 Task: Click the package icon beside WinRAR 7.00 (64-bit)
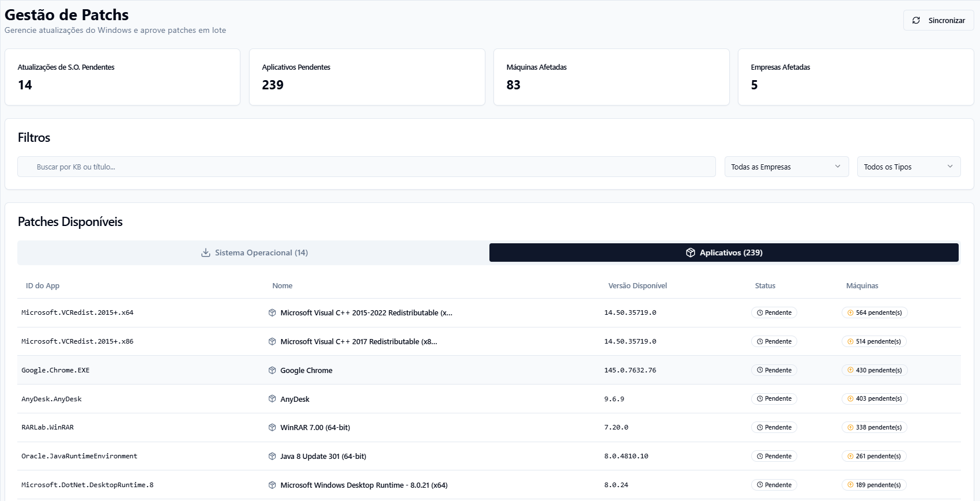pyautogui.click(x=272, y=427)
